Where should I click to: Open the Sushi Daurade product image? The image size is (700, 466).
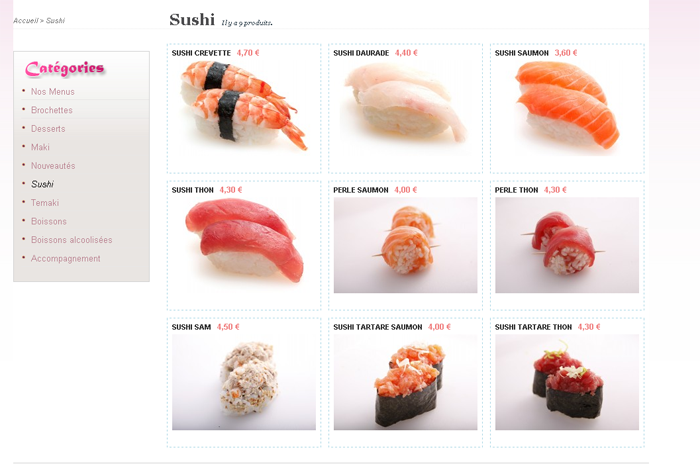[405, 108]
